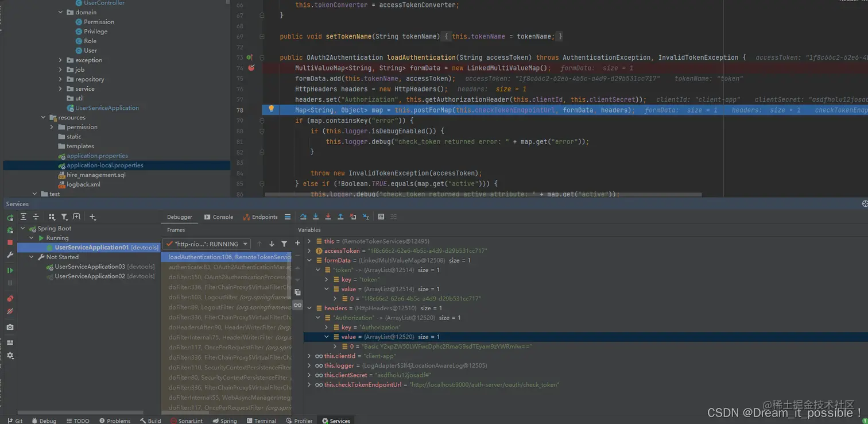Image resolution: width=868 pixels, height=424 pixels.
Task: Switch to the Console tab
Action: [x=219, y=217]
